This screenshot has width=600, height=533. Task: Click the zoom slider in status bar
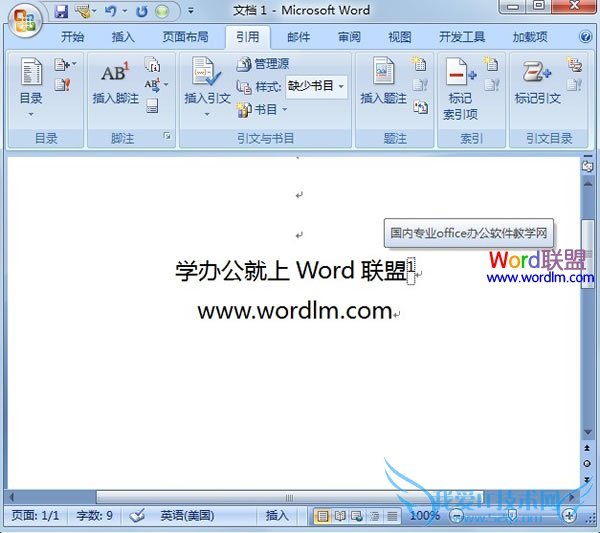click(513, 516)
